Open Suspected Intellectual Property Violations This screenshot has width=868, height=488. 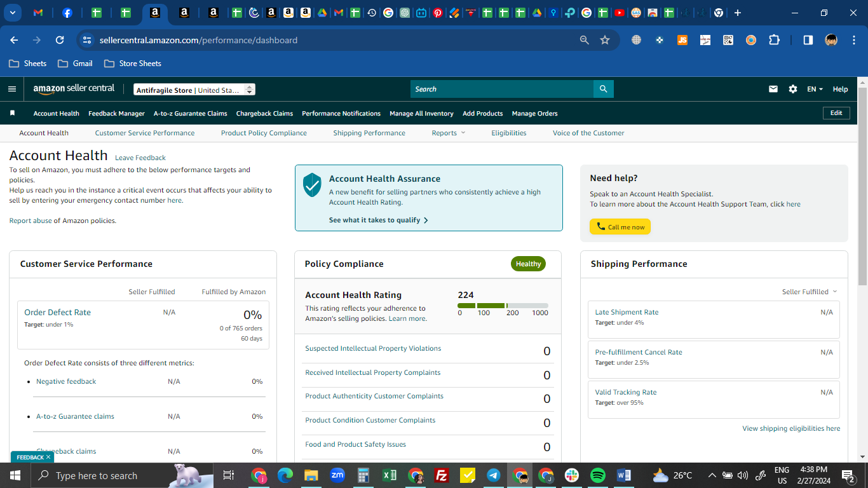point(373,348)
